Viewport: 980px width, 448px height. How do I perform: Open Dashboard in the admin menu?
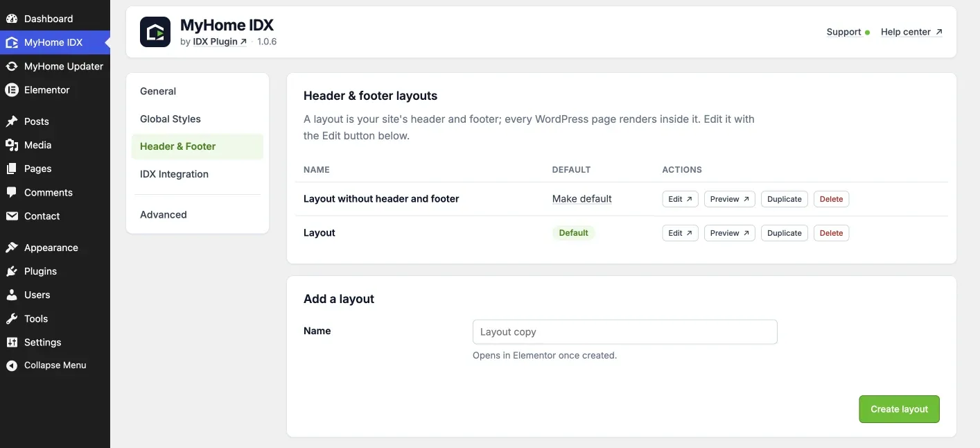[x=55, y=19]
